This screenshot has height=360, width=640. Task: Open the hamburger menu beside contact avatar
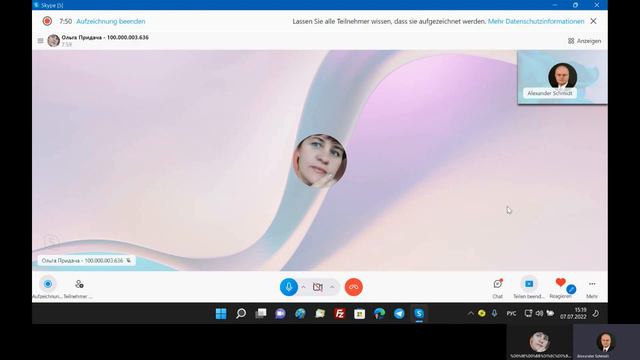pos(40,41)
